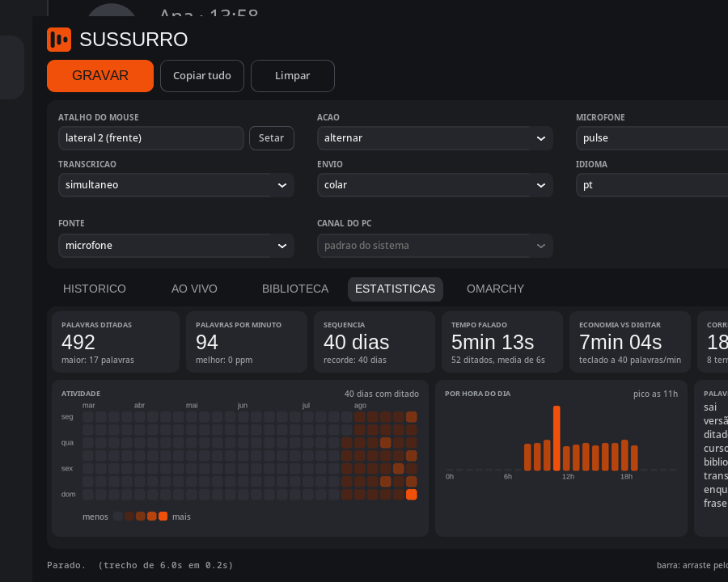Open the Microfone dropdown showing pulse
This screenshot has height=582, width=728.
pyautogui.click(x=652, y=138)
